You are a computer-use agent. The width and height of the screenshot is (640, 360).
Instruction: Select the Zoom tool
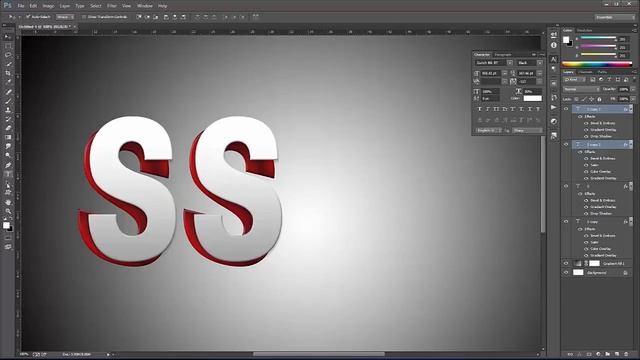click(8, 211)
